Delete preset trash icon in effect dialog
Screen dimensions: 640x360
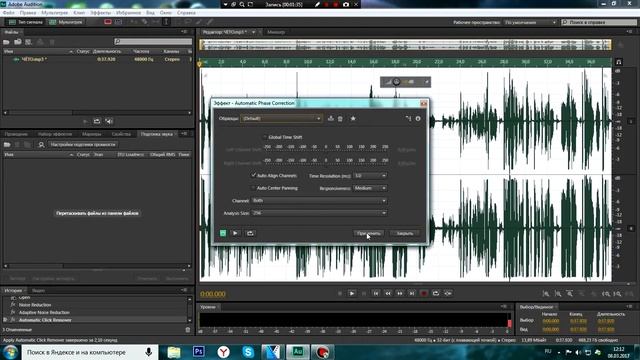coord(340,118)
